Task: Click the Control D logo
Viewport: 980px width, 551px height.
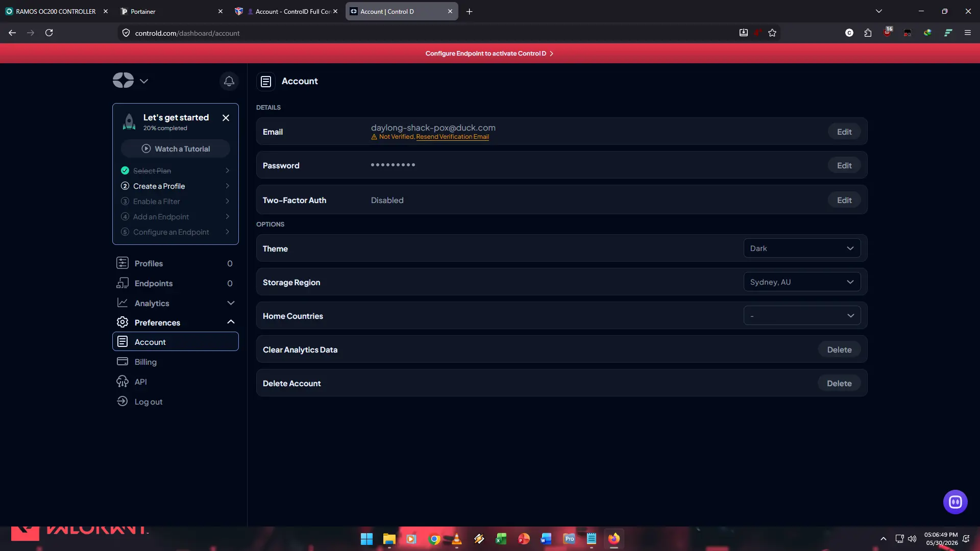Action: (x=123, y=80)
